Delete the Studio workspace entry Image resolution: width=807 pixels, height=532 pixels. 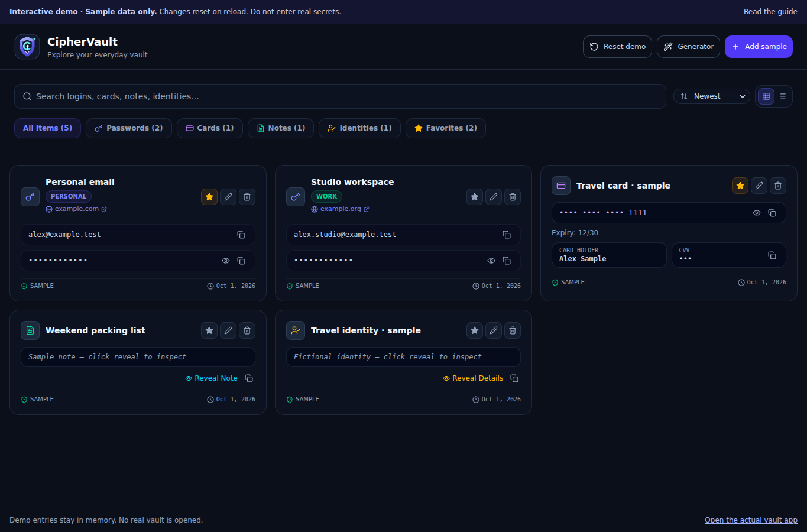pos(513,197)
